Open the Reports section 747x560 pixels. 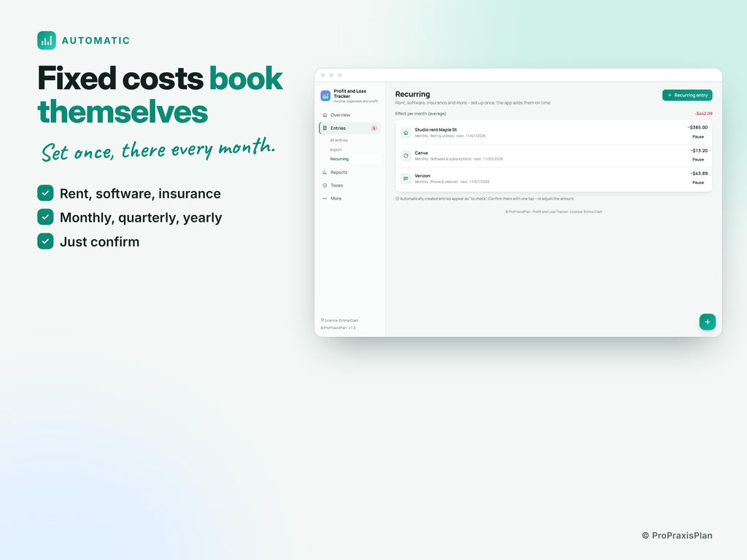point(349,172)
